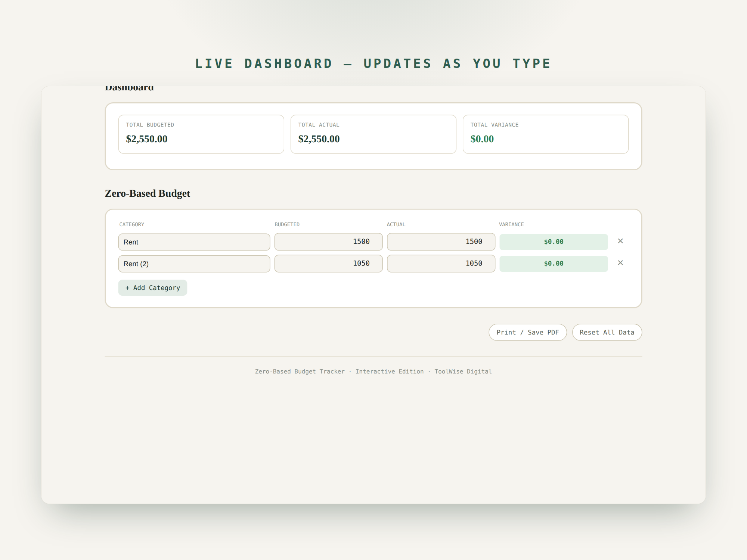Remove the Rent row with X icon
This screenshot has height=560, width=747.
click(620, 241)
